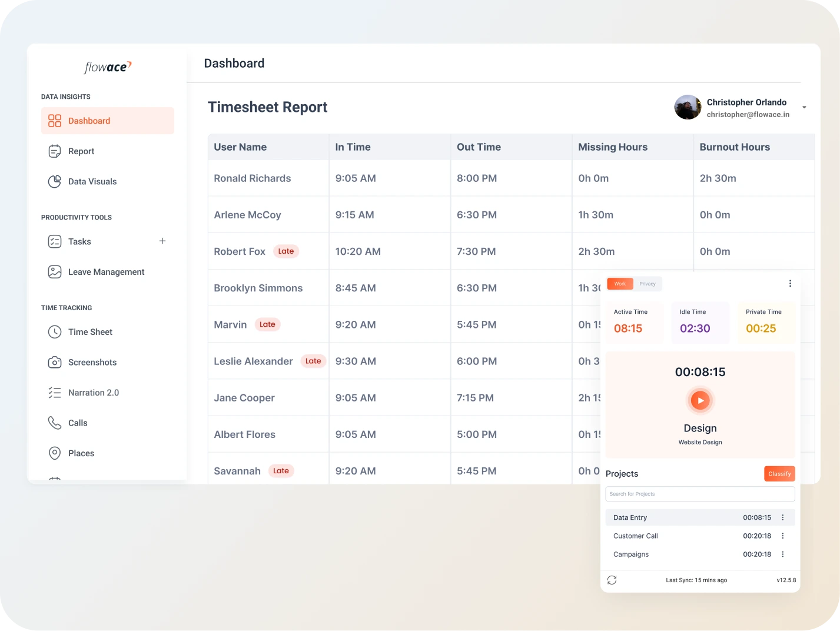Click the Dashboard grid icon in sidebar
Screen dimensions: 840x631
click(55, 121)
